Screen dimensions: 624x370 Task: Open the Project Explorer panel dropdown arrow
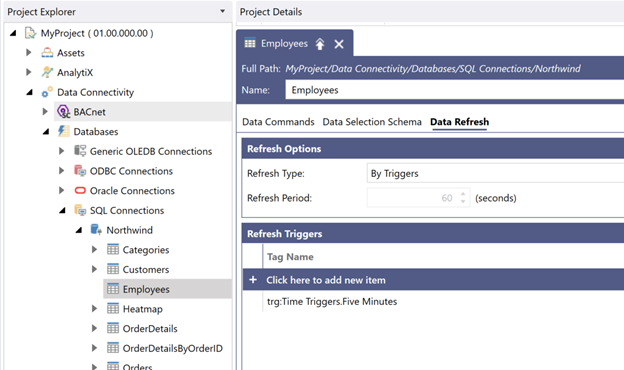click(x=222, y=11)
